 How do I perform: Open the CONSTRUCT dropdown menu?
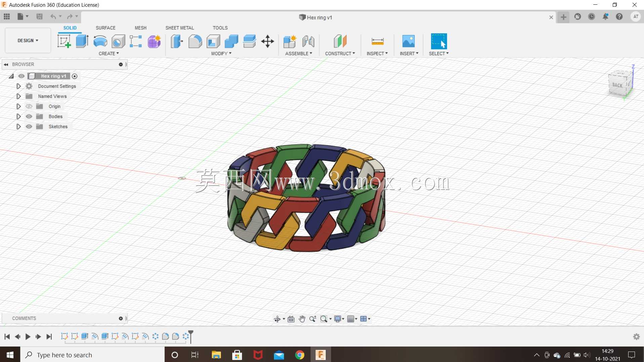pyautogui.click(x=340, y=53)
